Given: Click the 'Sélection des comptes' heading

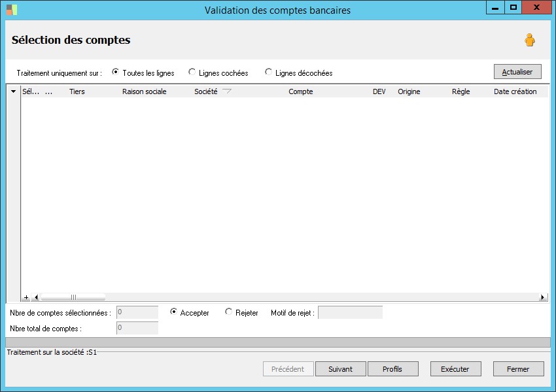Looking at the screenshot, I should pyautogui.click(x=71, y=40).
